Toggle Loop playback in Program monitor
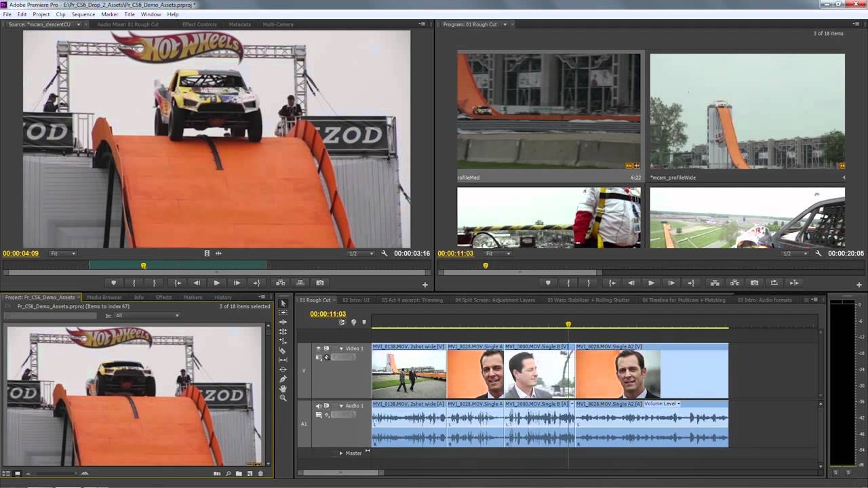This screenshot has height=488, width=868. pos(774,283)
